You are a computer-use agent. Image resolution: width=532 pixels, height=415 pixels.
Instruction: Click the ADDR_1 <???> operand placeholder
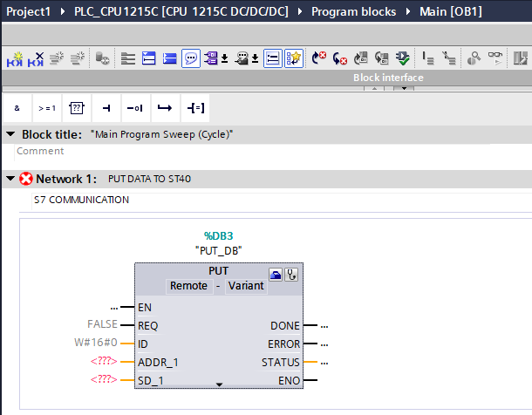pyautogui.click(x=103, y=362)
